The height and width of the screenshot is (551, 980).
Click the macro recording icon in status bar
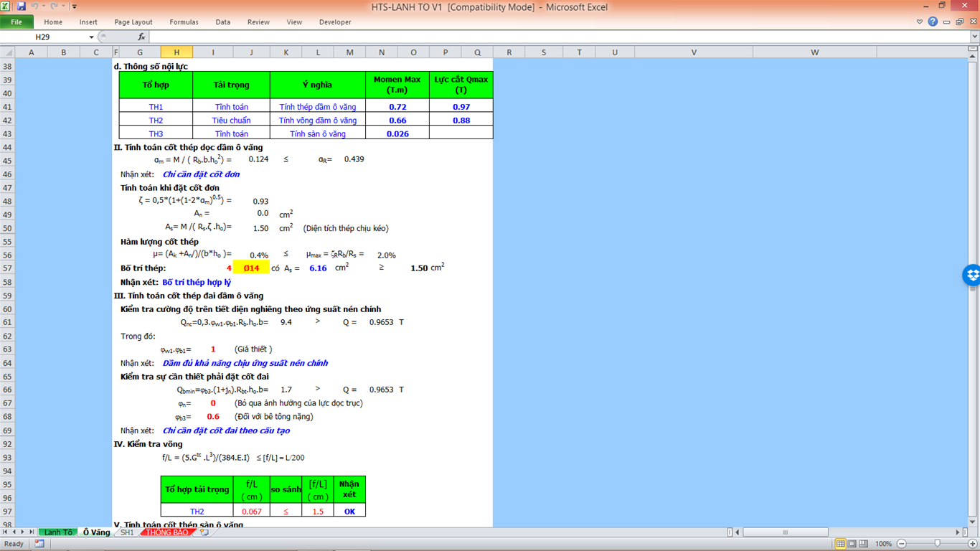pos(39,544)
